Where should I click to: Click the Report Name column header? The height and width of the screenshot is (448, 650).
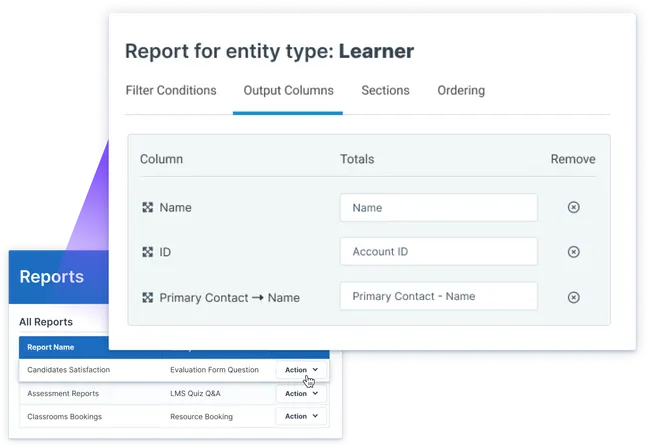[51, 347]
